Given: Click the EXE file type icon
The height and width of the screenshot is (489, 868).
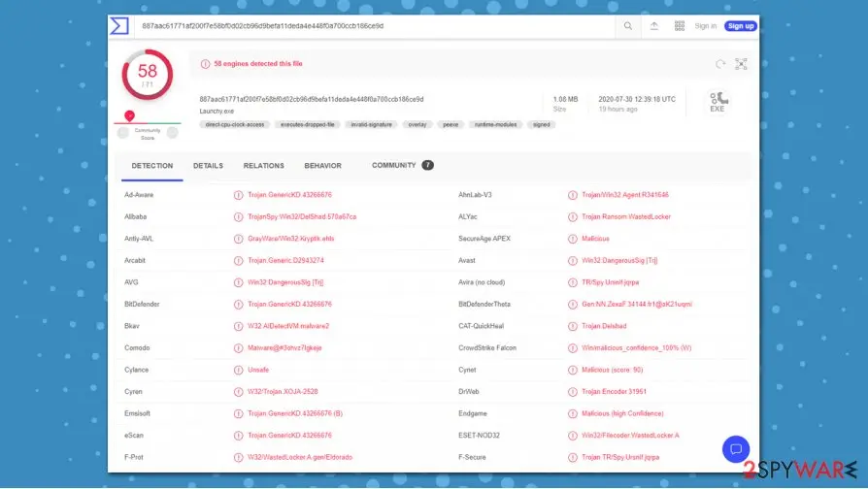Looking at the screenshot, I should [718, 102].
